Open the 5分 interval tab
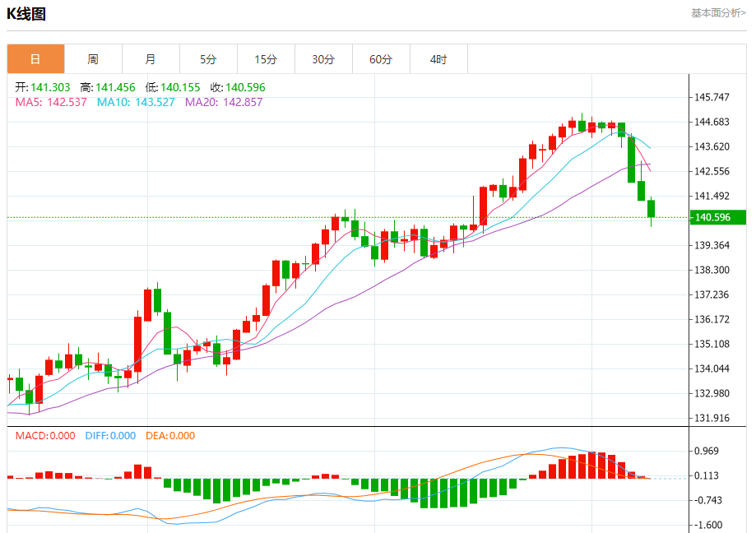Image resolution: width=756 pixels, height=533 pixels. (208, 58)
